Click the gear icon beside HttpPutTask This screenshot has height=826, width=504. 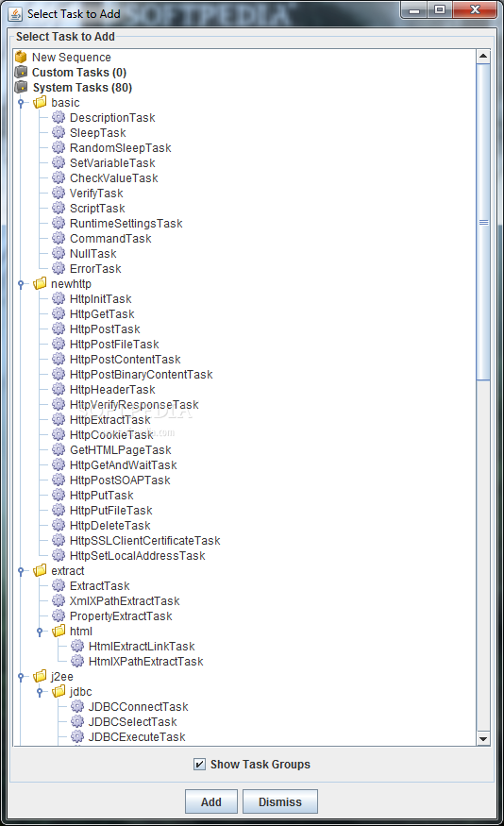click(59, 496)
